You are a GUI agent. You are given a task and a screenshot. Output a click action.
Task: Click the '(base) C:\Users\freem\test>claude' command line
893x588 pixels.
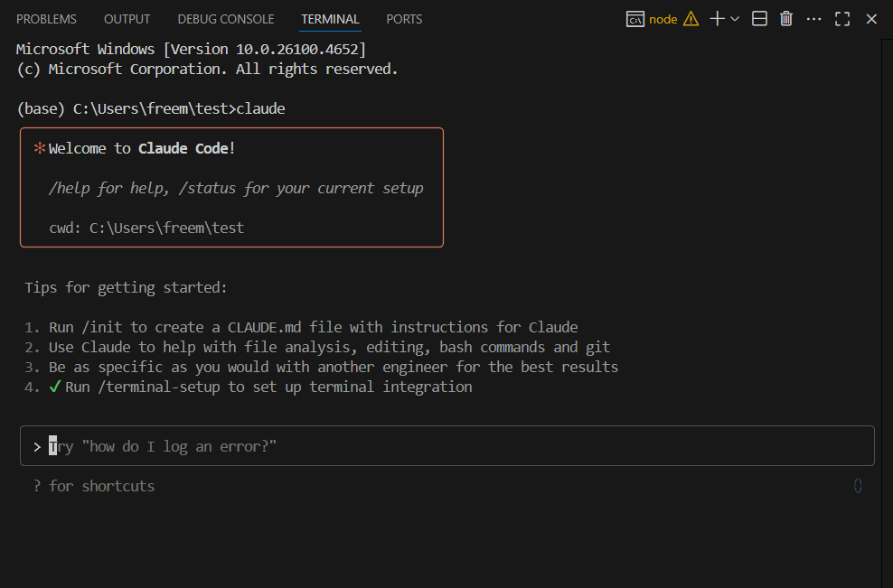coord(151,108)
